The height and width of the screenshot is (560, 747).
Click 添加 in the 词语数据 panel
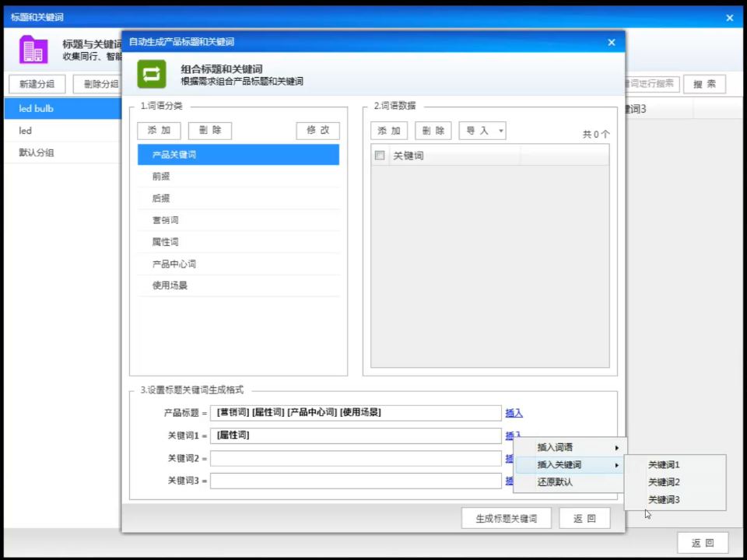click(389, 131)
